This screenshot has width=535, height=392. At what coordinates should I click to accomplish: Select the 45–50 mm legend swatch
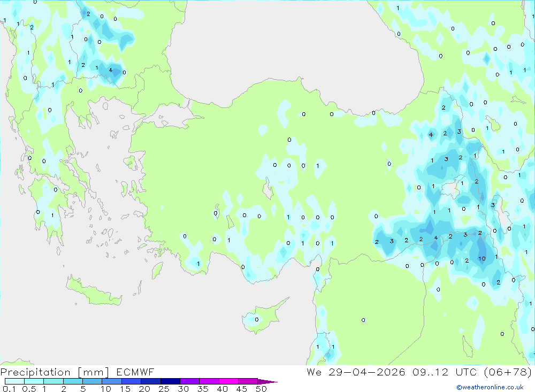pyautogui.click(x=248, y=381)
